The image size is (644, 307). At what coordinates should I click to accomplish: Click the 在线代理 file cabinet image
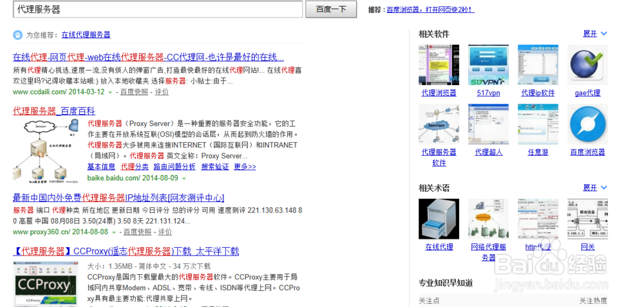pos(439,219)
